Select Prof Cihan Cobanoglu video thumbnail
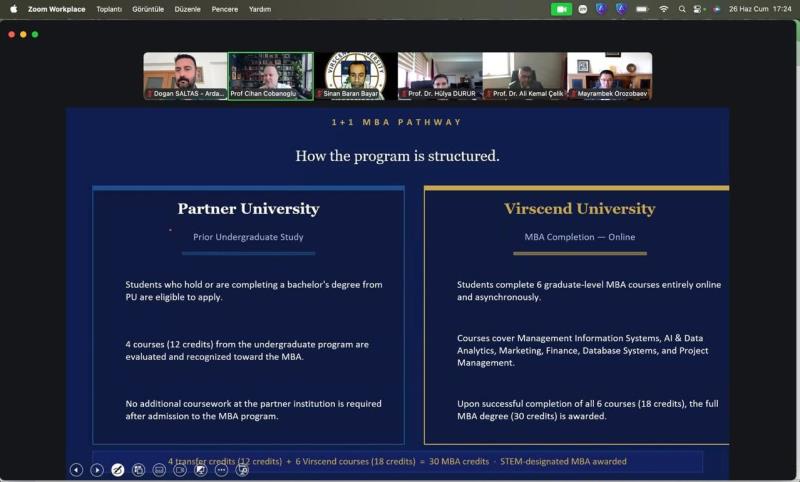Screen dimensions: 800x482 click(270, 75)
